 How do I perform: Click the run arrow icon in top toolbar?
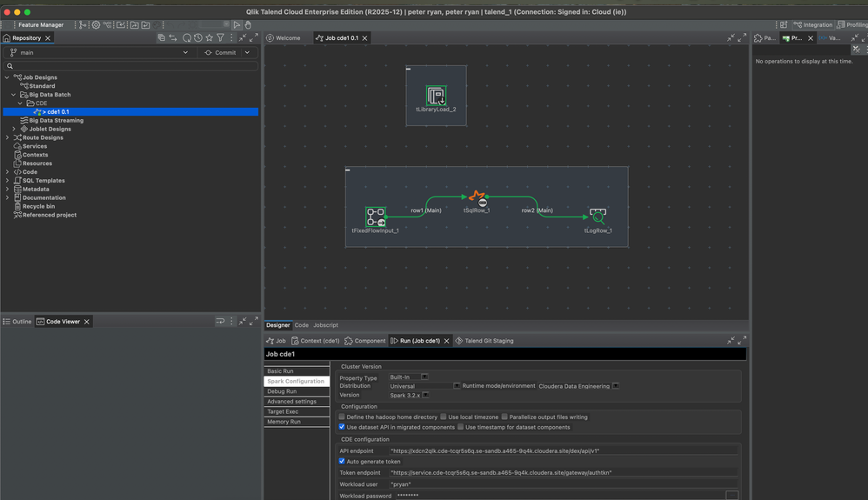[x=237, y=25]
